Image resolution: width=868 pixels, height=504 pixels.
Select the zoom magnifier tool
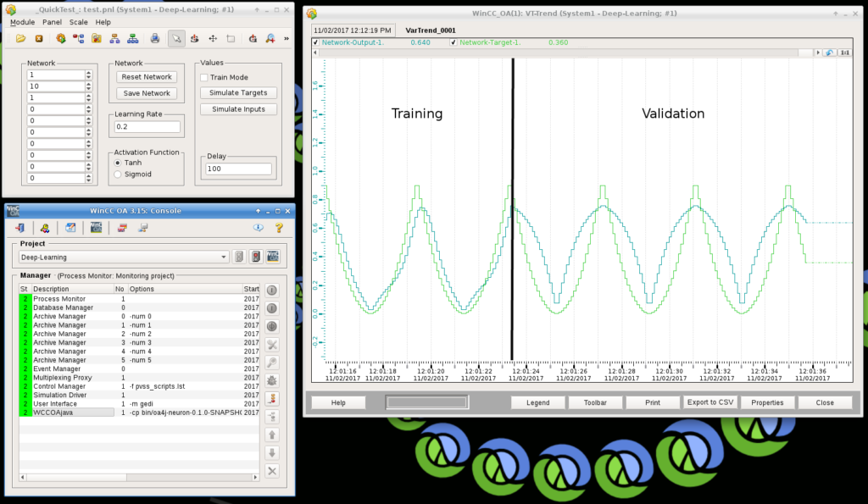[x=270, y=38]
